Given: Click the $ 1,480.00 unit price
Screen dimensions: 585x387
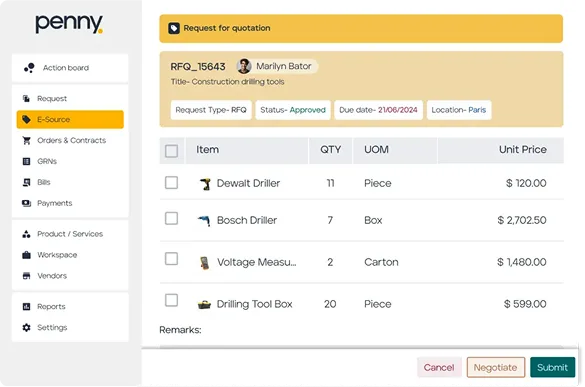Looking at the screenshot, I should coord(522,262).
